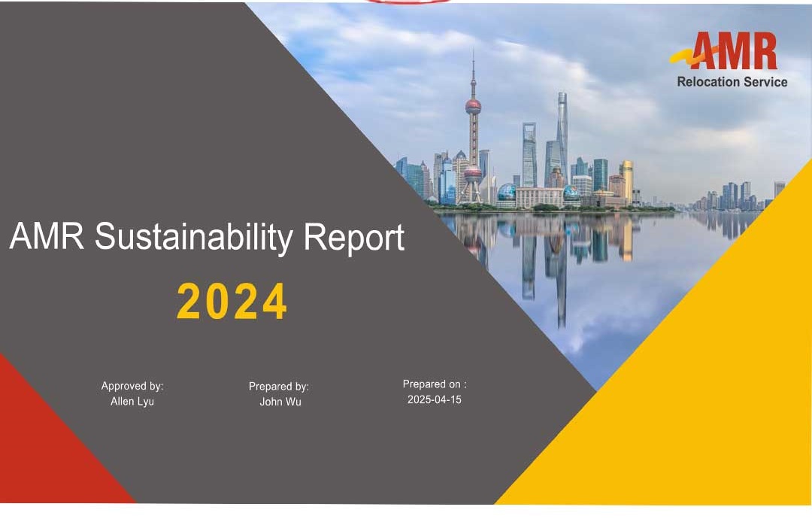The height and width of the screenshot is (525, 812).
Task: Click the "Approved by:" label
Action: pyautogui.click(x=132, y=386)
